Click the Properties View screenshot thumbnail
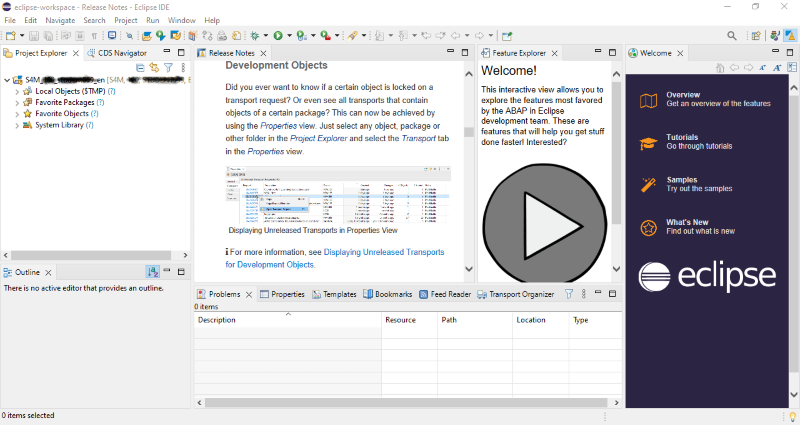800x425 pixels. (x=338, y=194)
